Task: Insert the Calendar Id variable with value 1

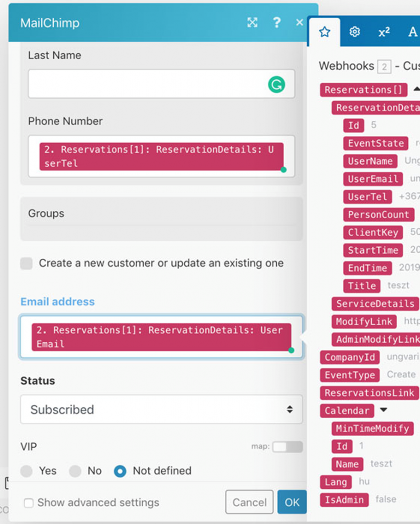Action: pyautogui.click(x=342, y=446)
